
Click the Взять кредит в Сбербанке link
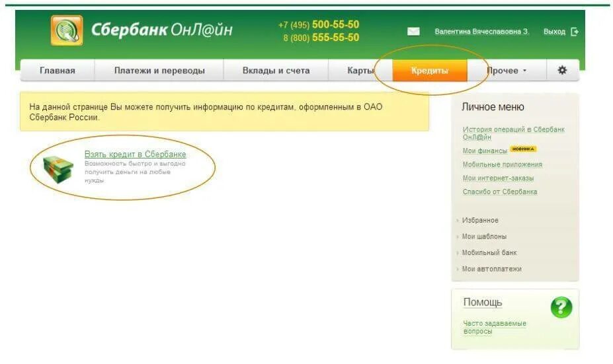[136, 155]
